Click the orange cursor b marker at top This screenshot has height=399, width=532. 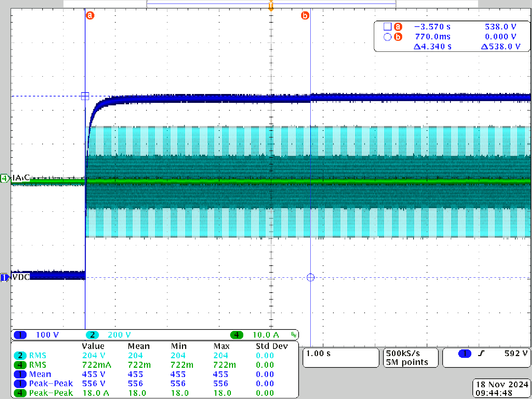(305, 16)
